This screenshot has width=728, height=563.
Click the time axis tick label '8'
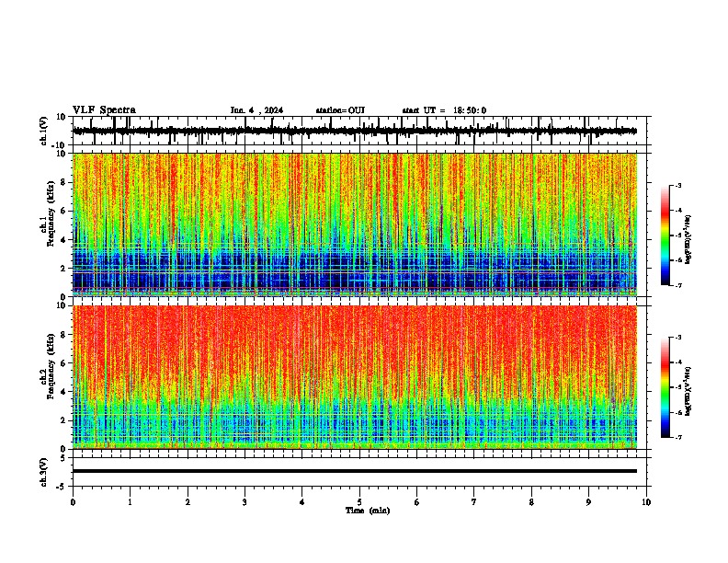(531, 502)
